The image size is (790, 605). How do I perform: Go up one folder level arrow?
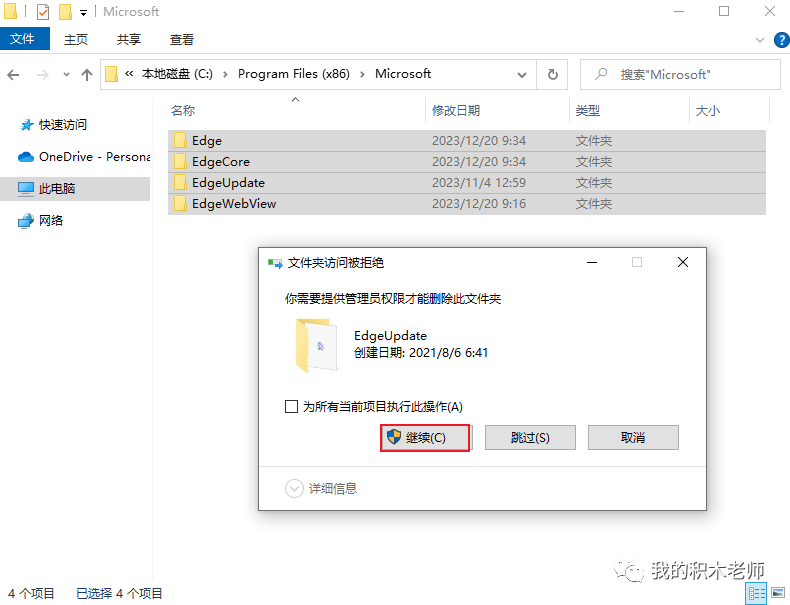(x=87, y=75)
